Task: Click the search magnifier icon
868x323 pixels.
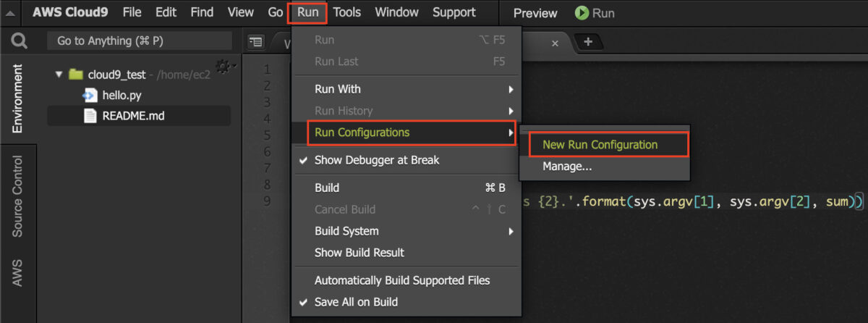Action: point(19,41)
